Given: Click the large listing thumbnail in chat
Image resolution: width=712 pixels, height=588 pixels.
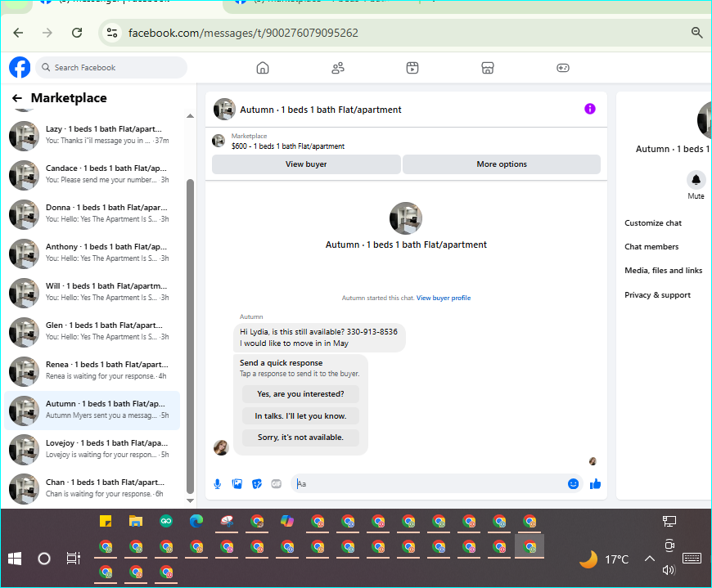Looking at the screenshot, I should [x=406, y=218].
